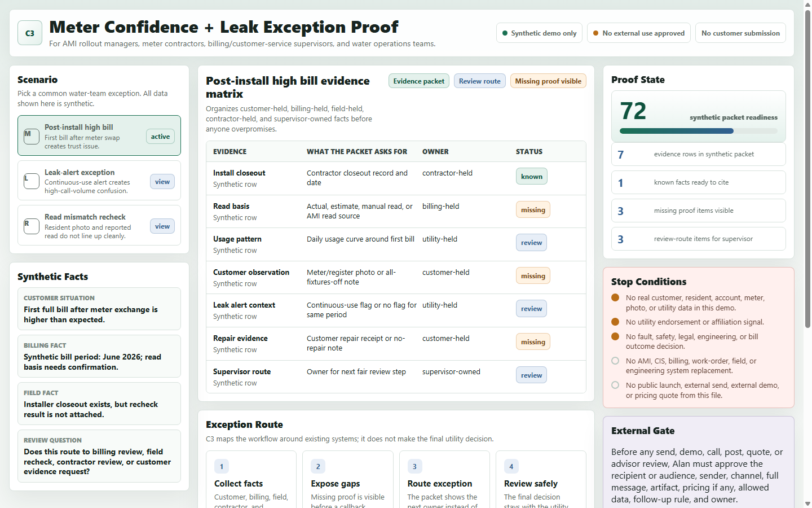Click the empty bullet for 'No public launch' condition
The height and width of the screenshot is (508, 812).
coord(615,385)
